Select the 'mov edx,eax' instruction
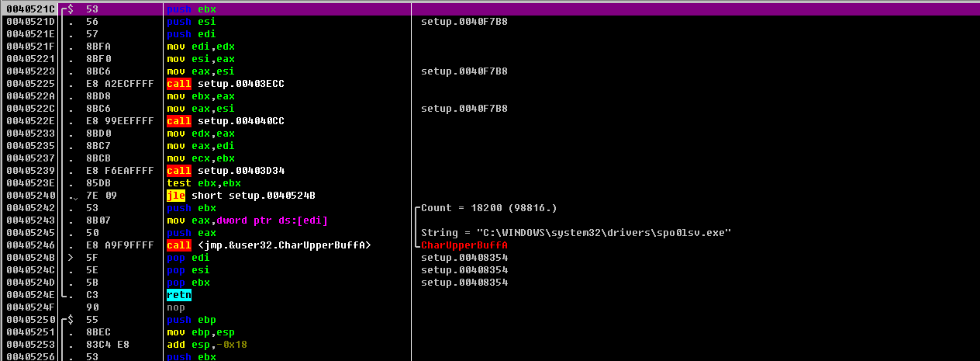 (x=201, y=134)
